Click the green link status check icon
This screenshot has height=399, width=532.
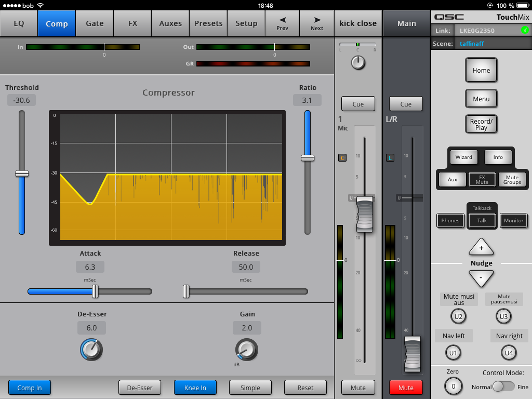click(525, 30)
